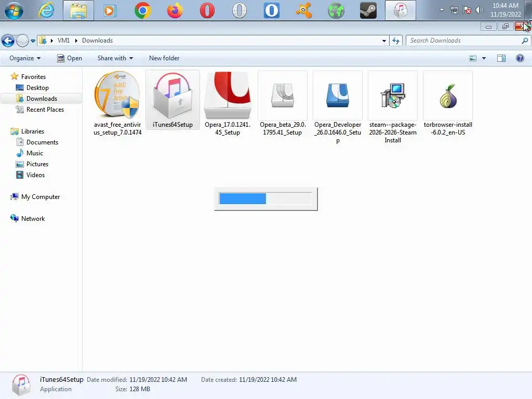Screen dimensions: 532x399
Task: Open the Music library
Action: coord(35,153)
